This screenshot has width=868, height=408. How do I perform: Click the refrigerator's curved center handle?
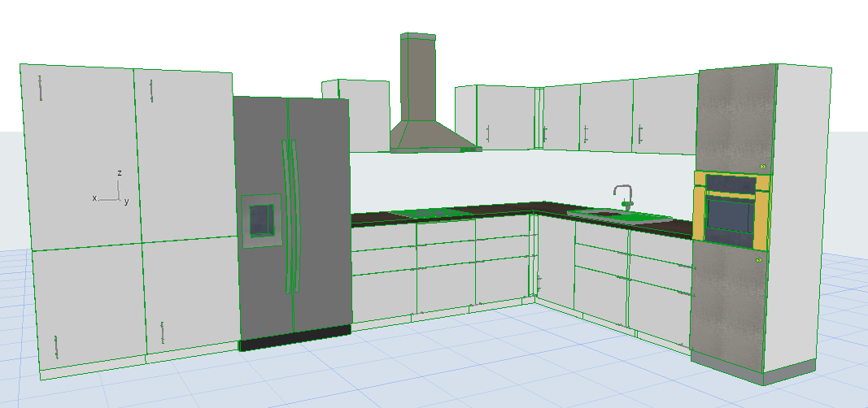(287, 215)
